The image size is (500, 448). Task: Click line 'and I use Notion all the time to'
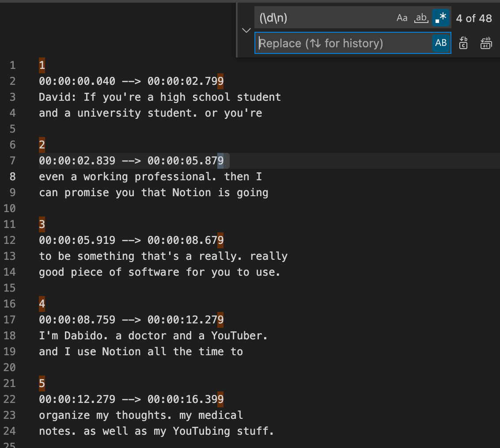pyautogui.click(x=141, y=352)
